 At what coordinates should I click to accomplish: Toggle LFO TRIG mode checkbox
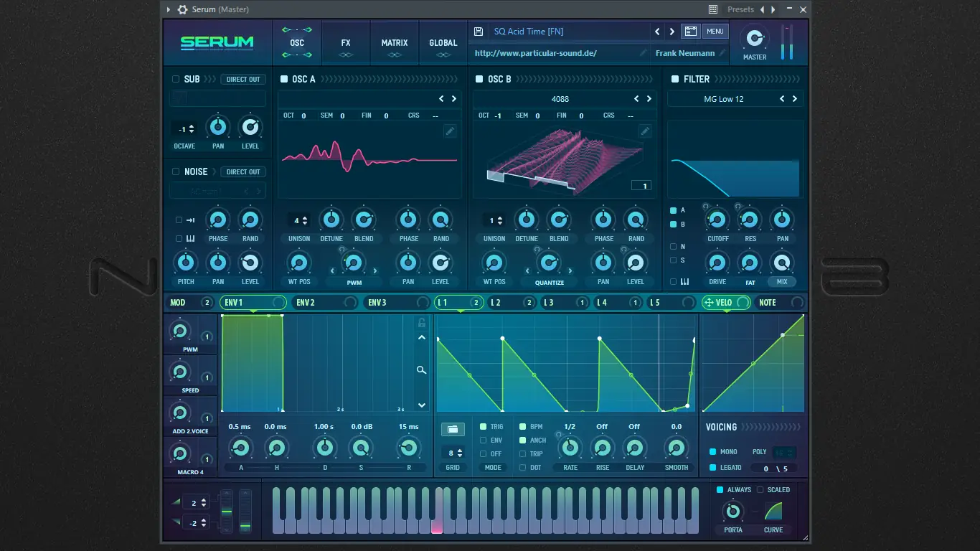coord(483,427)
